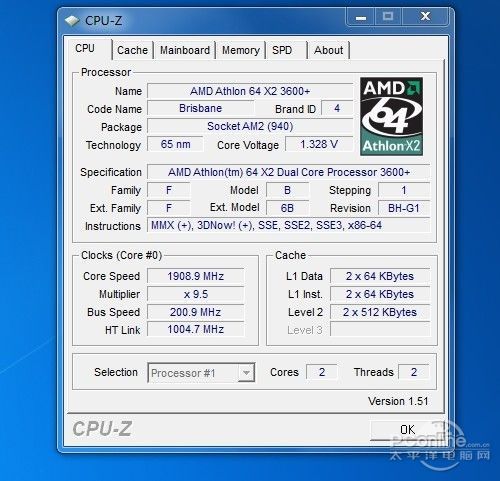Viewport: 500px width, 481px height.
Task: Minimize the CPU-Z window
Action: (361, 17)
